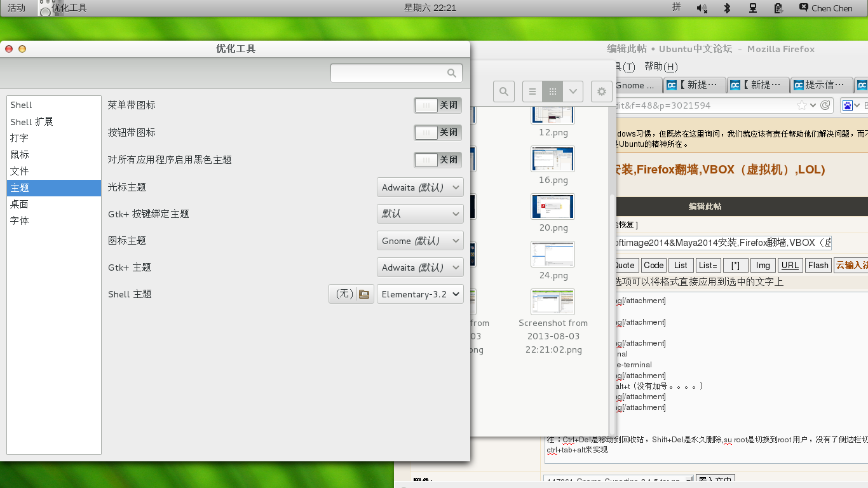Select 打字 in the sidebar
868x488 pixels.
(x=54, y=138)
